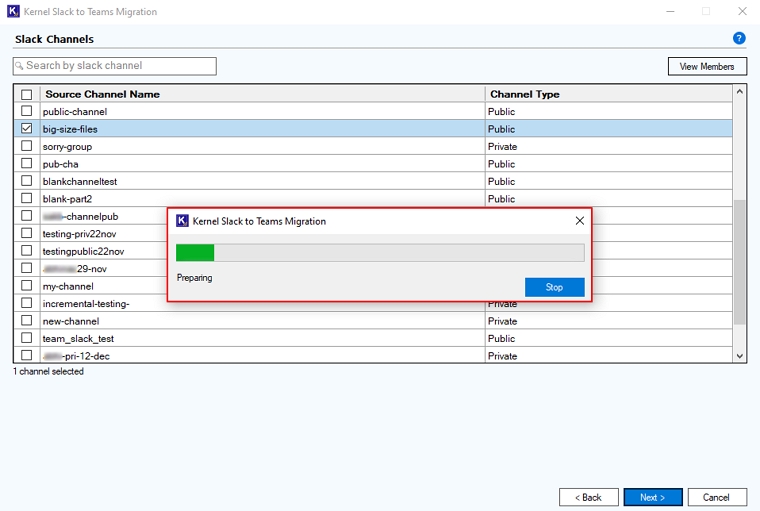Close the progress dialog with X
The image size is (760, 511).
579,221
